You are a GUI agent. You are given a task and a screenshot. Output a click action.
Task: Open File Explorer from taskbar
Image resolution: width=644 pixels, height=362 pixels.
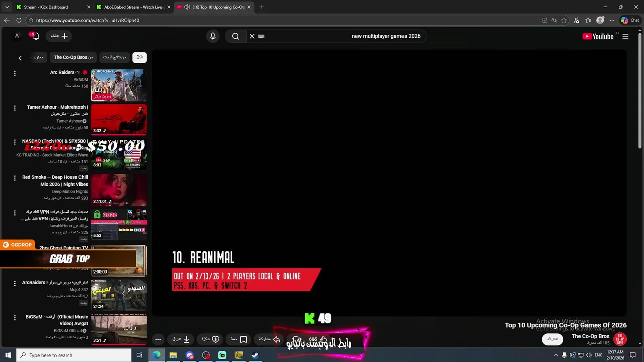point(173,355)
